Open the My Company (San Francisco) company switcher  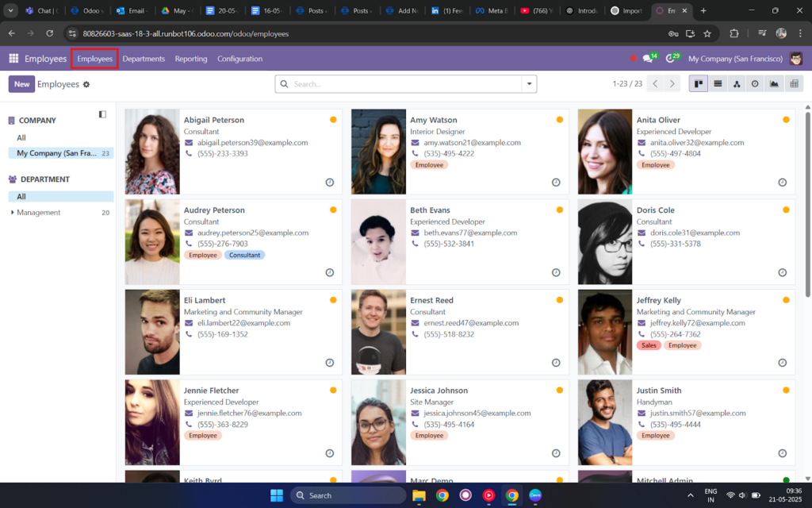pyautogui.click(x=735, y=59)
